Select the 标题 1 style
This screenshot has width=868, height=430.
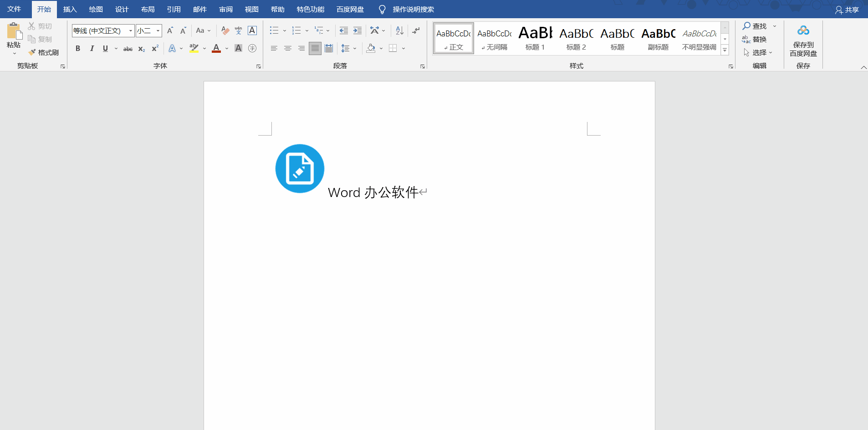click(535, 38)
